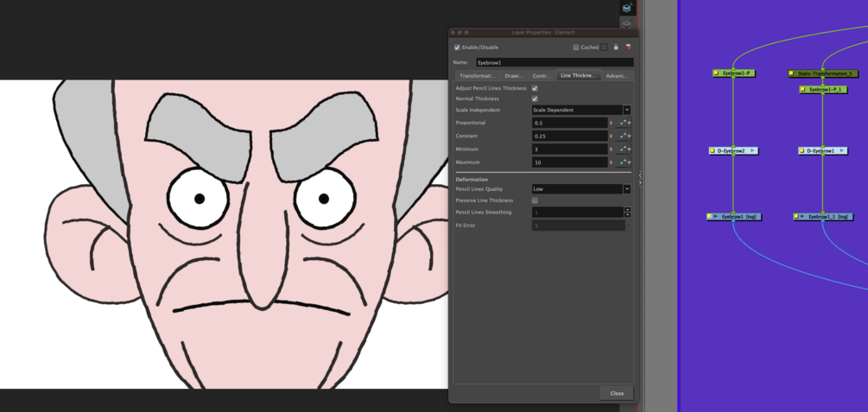Click the red cylinder icon beside the lock
The image size is (868, 412).
click(628, 47)
